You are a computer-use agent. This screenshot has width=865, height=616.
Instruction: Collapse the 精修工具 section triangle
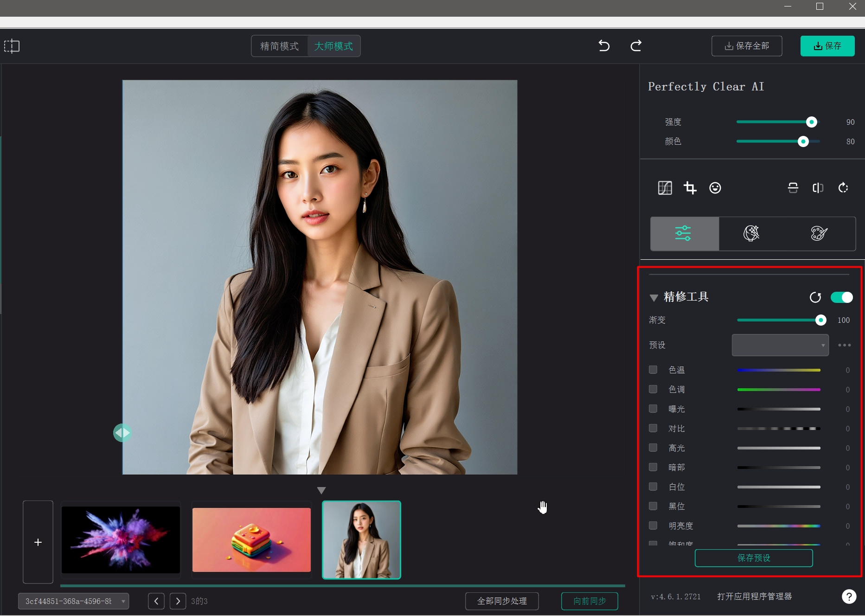point(654,298)
